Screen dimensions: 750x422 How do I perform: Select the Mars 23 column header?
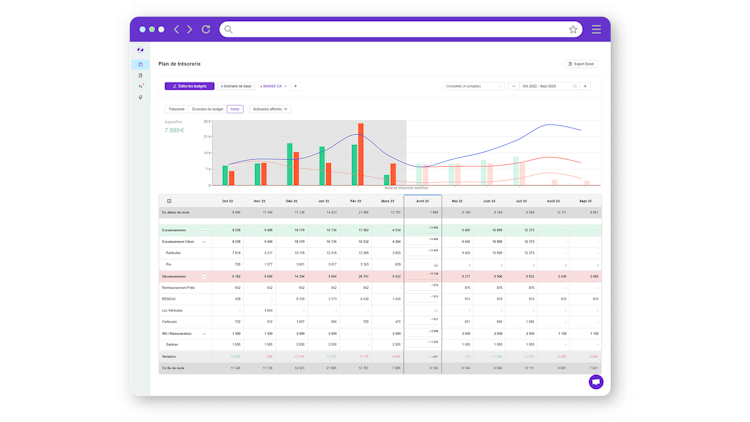387,201
